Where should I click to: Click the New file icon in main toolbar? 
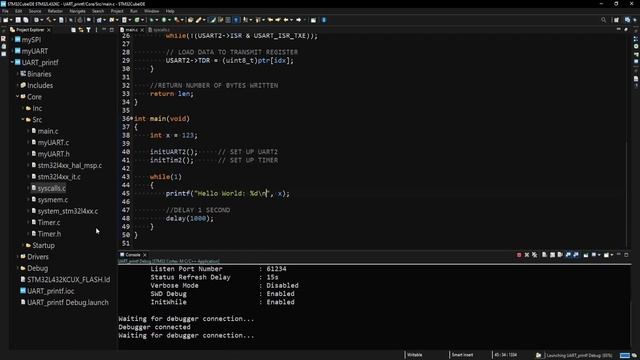5,20
